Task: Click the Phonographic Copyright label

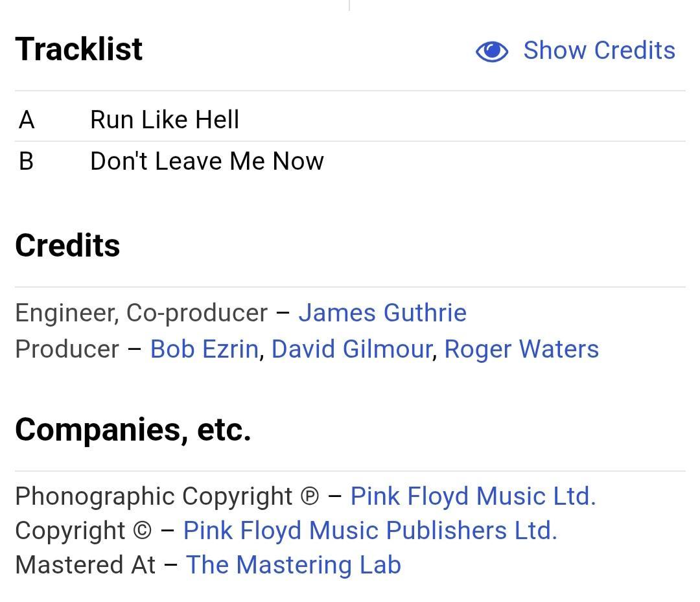Action: click(x=154, y=496)
